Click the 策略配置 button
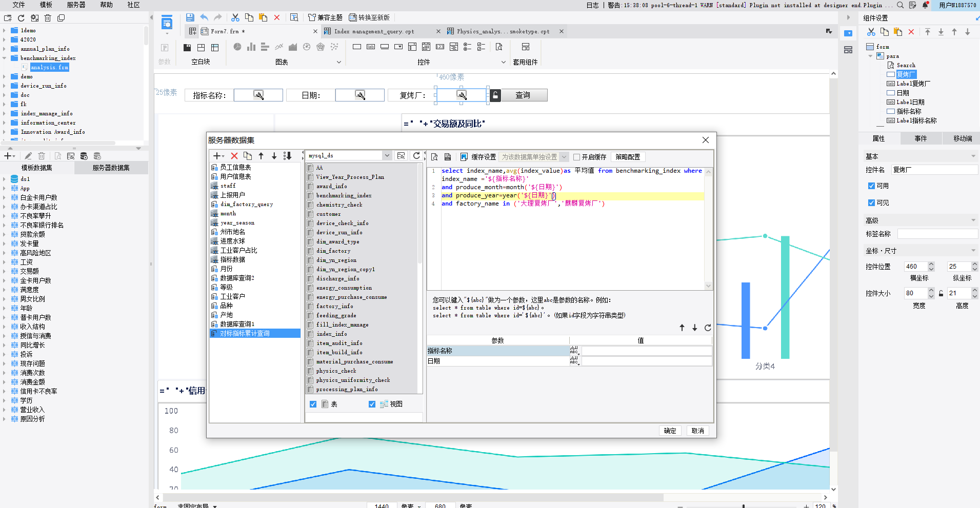Viewport: 980px width, 508px height. (x=628, y=157)
